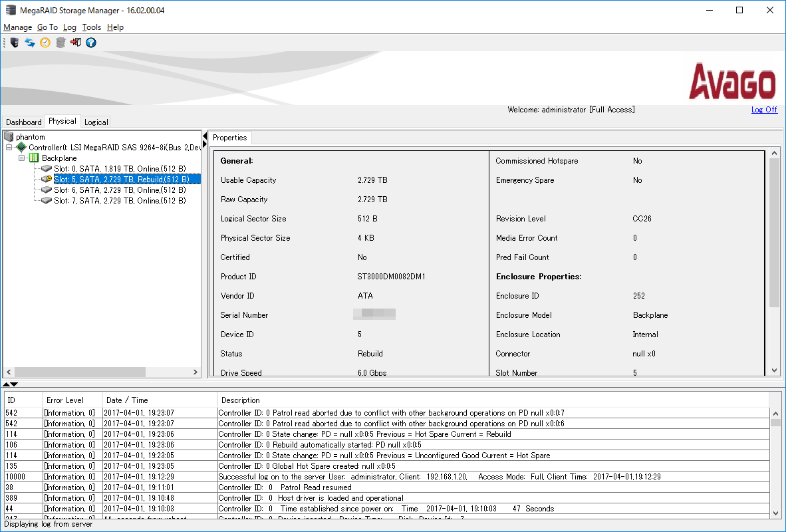Click the gray disk stack toolbar icon
Image resolution: width=786 pixels, height=532 pixels.
pos(61,43)
